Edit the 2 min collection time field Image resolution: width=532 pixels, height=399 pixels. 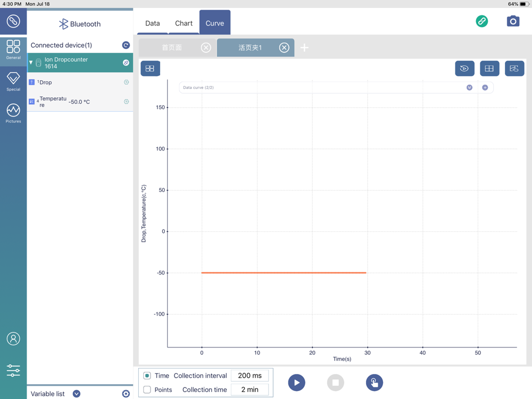250,389
